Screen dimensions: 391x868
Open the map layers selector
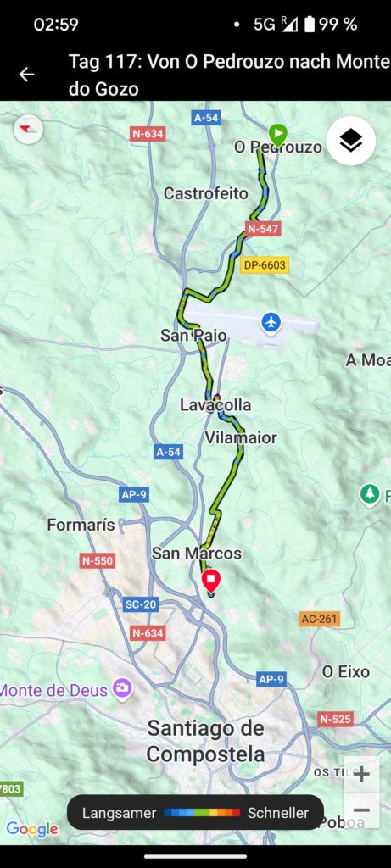click(350, 142)
